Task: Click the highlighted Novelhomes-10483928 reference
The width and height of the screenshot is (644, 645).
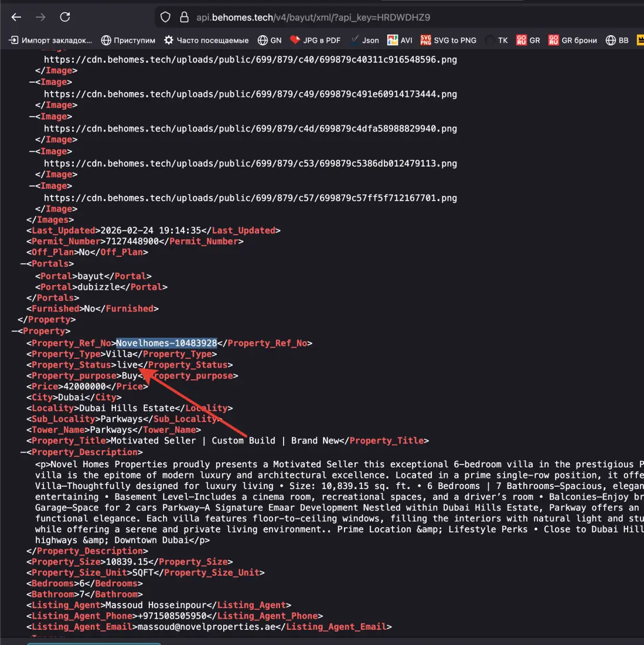Action: click(x=166, y=344)
